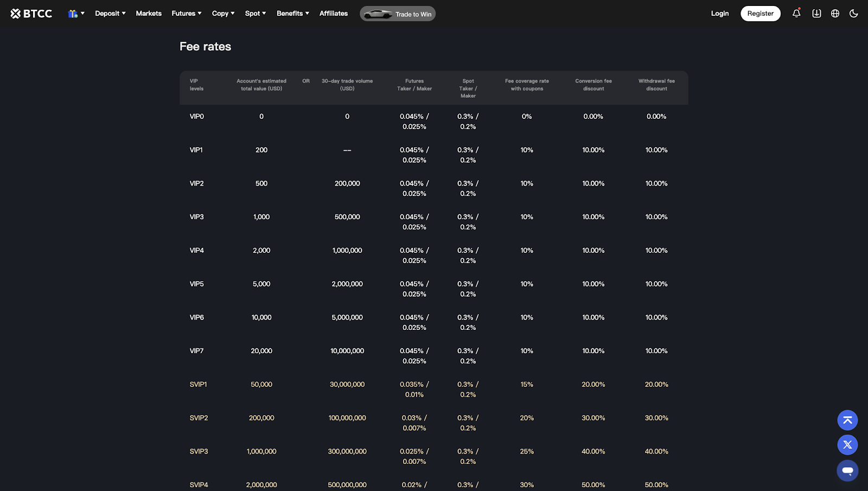Click the Register button

point(760,14)
